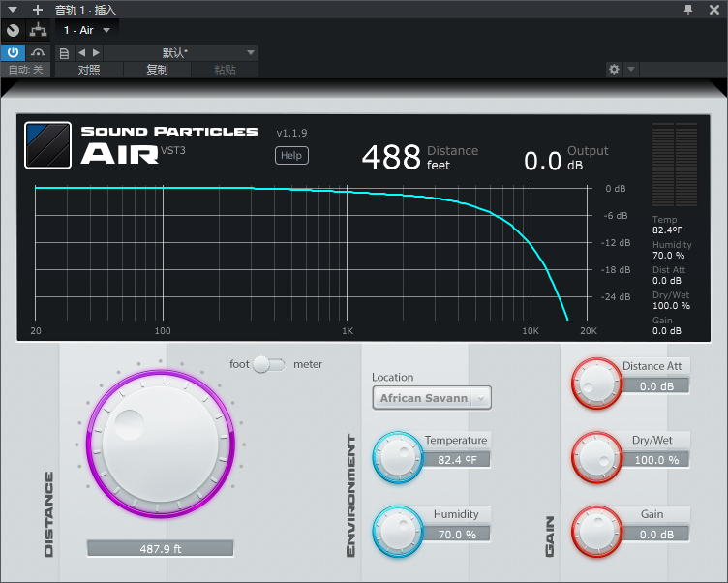
Task: Click the Dry/Wet 100.0 % value
Action: click(656, 460)
